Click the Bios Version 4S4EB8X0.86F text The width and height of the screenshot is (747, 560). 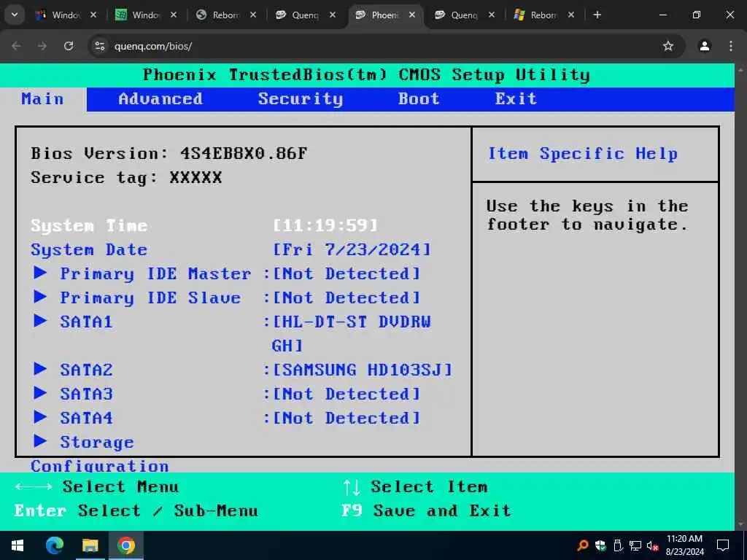pos(169,153)
